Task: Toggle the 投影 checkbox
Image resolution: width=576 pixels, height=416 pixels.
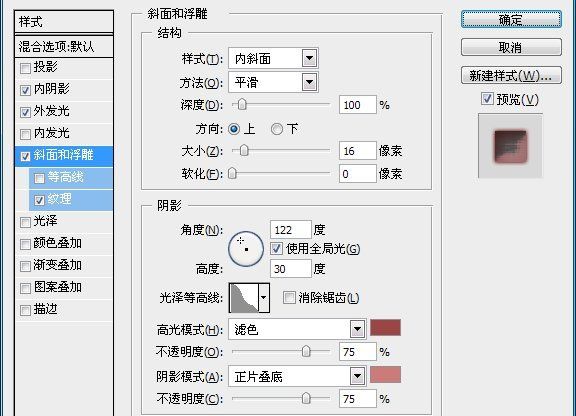Action: tap(25, 68)
